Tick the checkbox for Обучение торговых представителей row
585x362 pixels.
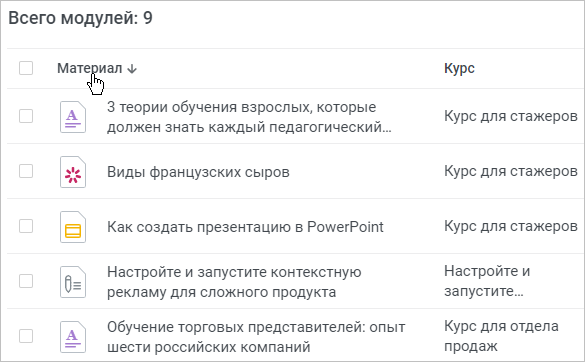tap(26, 336)
